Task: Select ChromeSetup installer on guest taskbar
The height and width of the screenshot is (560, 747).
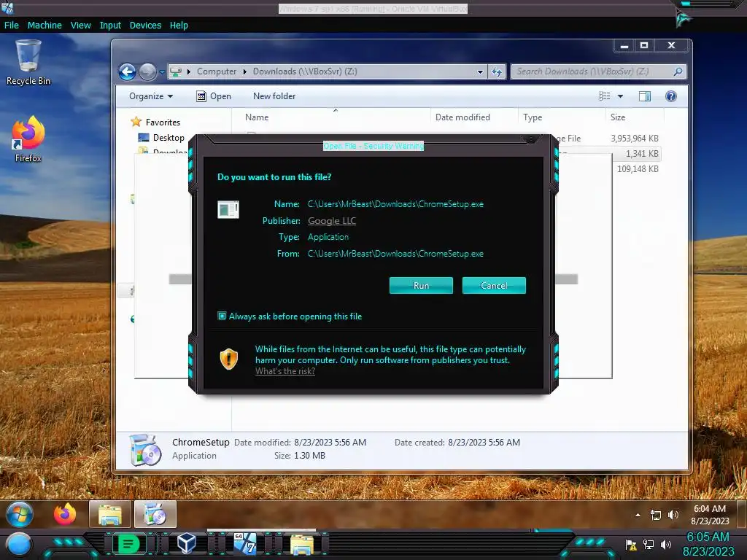Action: [155, 514]
